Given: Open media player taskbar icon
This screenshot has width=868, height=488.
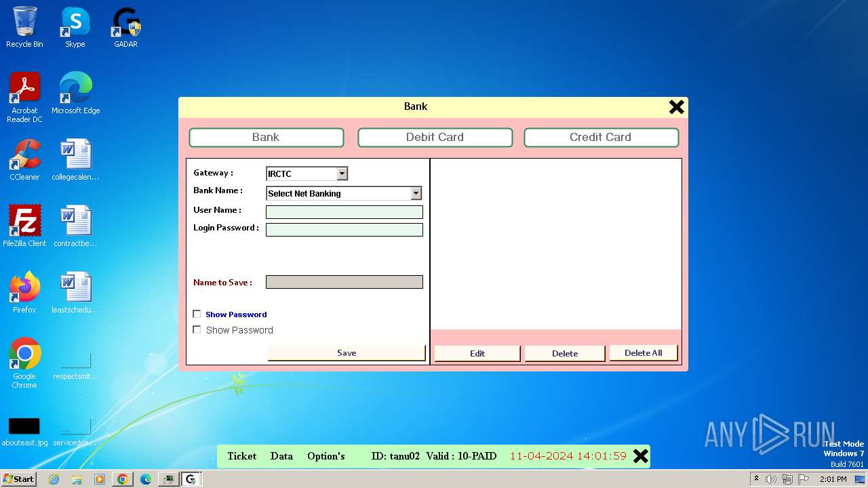Looking at the screenshot, I should 100,479.
